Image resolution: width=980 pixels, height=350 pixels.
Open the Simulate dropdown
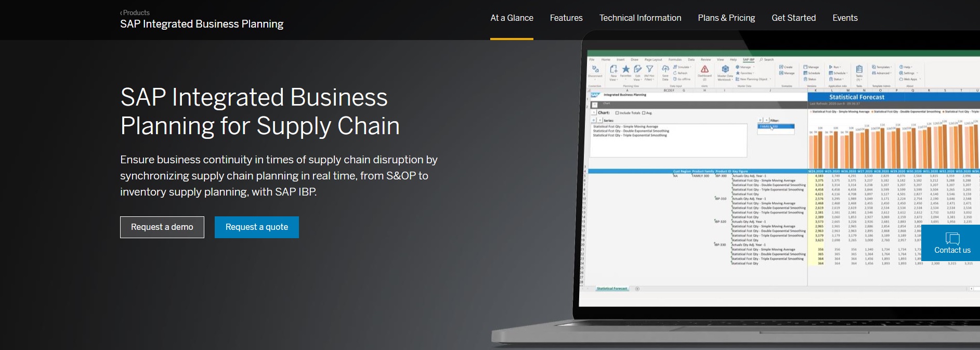[x=682, y=67]
